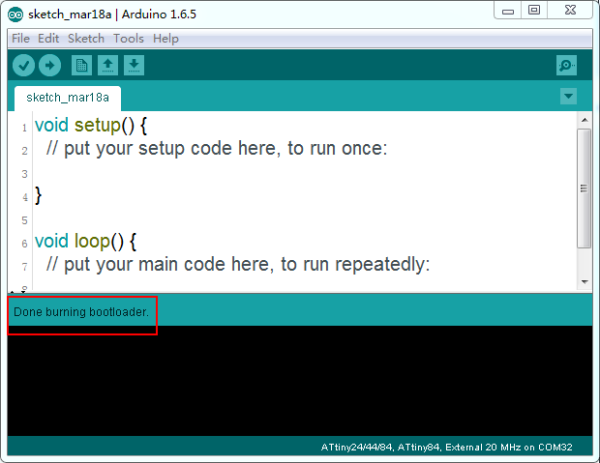Click the 'put your main code here' comment

tap(238, 264)
